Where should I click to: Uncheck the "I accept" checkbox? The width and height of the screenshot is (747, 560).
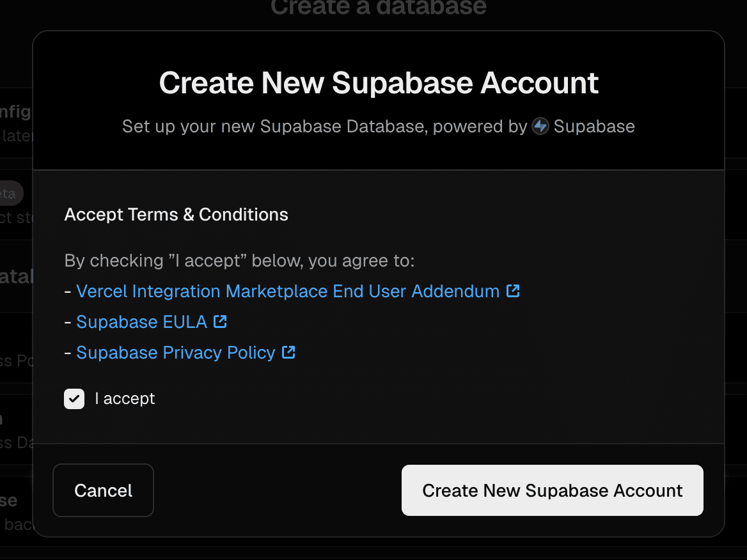click(x=74, y=399)
